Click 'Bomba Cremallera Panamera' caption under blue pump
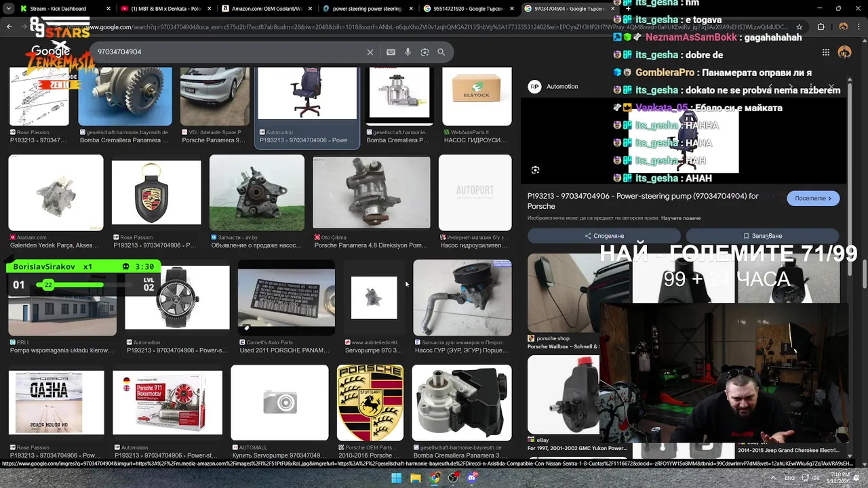The image size is (868, 488). pyautogui.click(x=124, y=140)
